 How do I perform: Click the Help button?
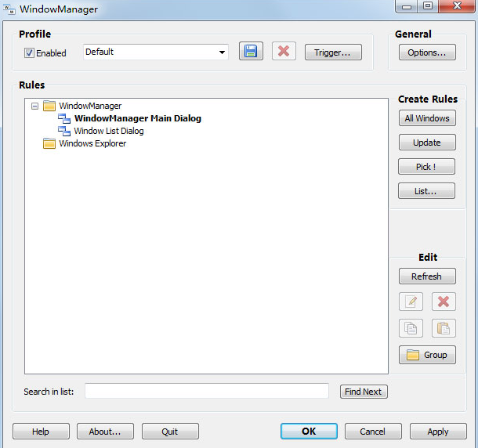tap(41, 432)
